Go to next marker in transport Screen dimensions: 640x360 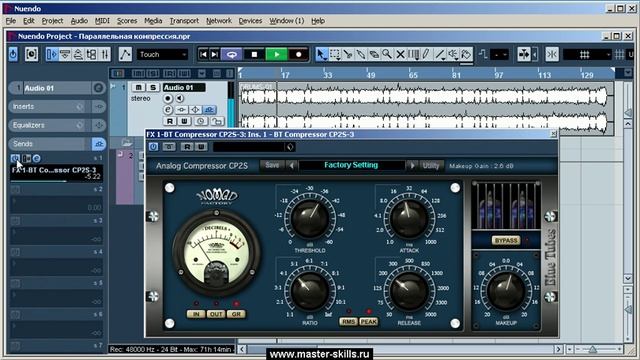tap(214, 54)
